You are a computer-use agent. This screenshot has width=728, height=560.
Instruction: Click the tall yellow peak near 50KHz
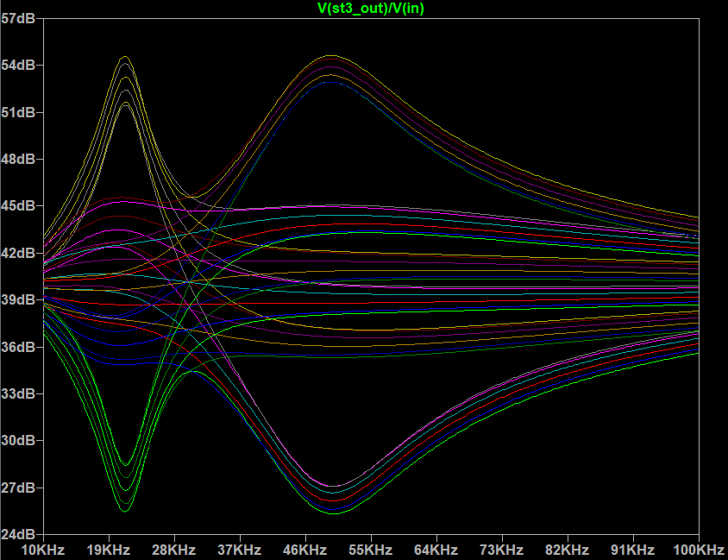click(330, 55)
